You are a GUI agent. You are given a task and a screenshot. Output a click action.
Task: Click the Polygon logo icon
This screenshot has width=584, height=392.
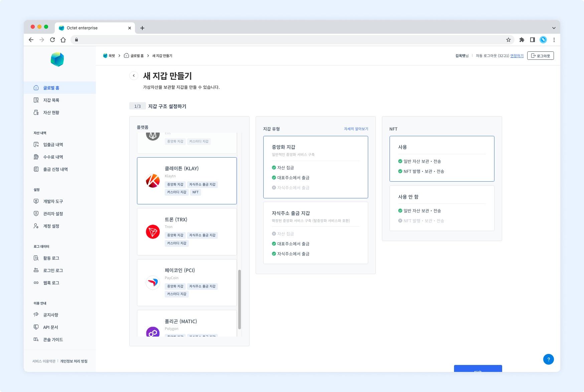coord(153,332)
